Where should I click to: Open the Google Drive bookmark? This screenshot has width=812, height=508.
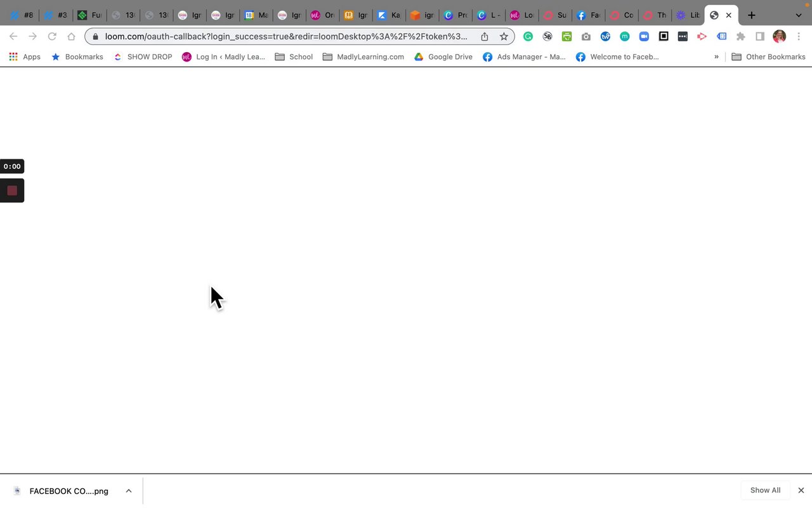(x=443, y=57)
